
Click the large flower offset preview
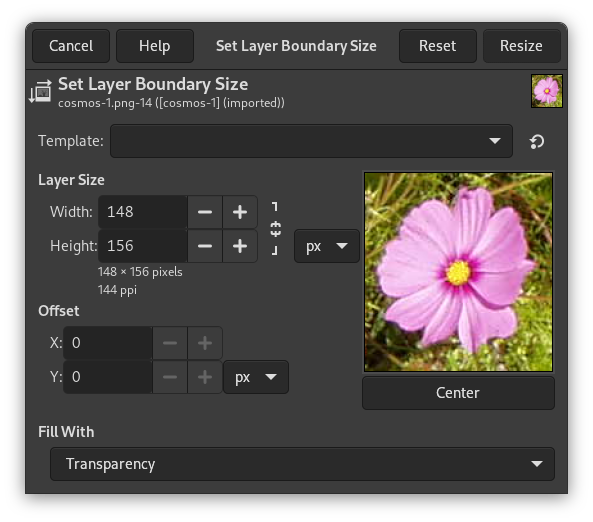[458, 272]
